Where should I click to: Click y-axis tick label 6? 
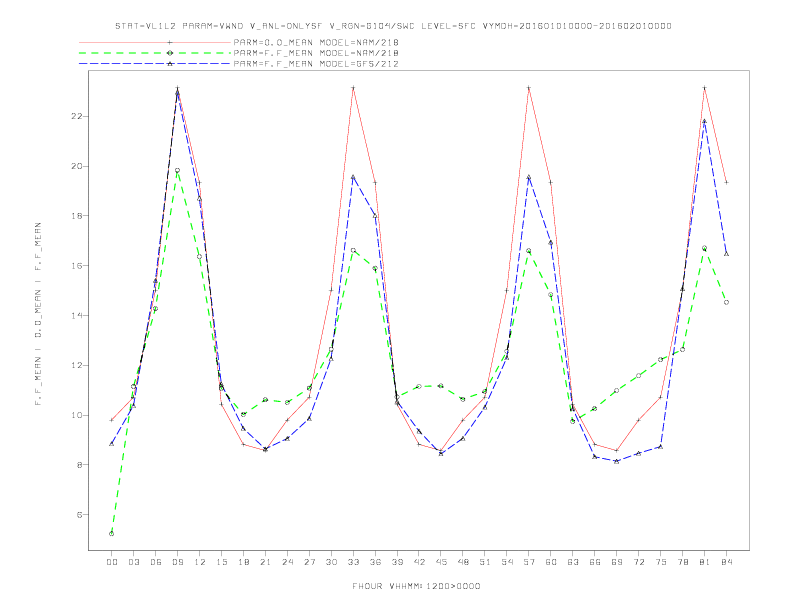point(79,515)
